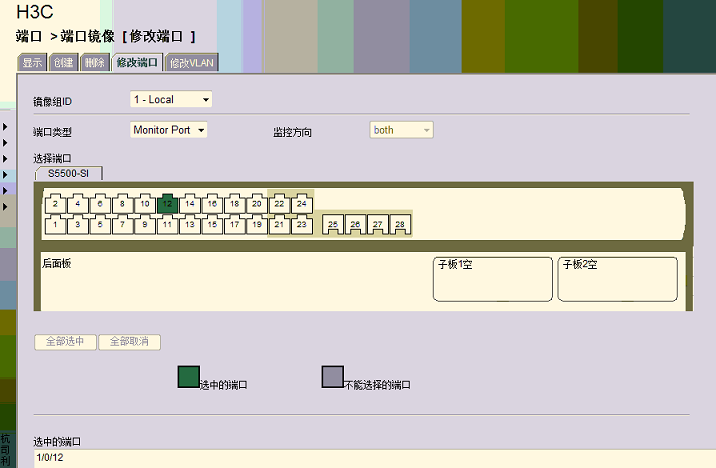Screen dimensions: 716x468
Task: Choose port 11 on the switch diagram
Action: click(x=167, y=226)
